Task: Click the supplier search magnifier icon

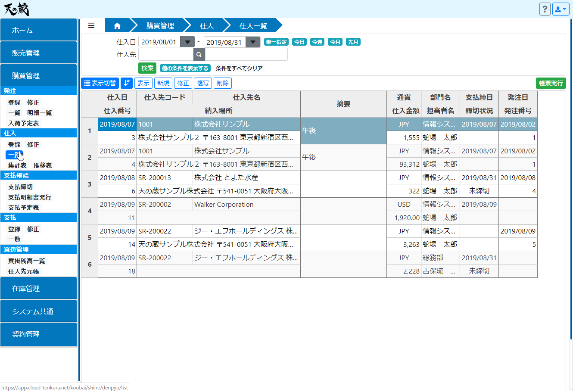Action: (x=199, y=55)
